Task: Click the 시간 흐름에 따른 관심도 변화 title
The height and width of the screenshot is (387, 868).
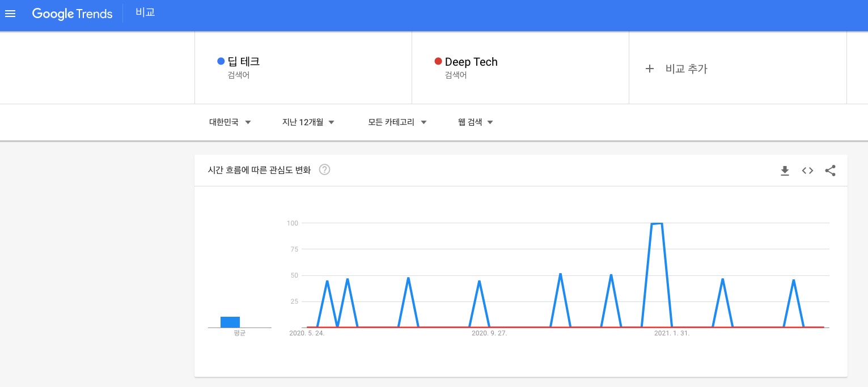Action: 259,169
